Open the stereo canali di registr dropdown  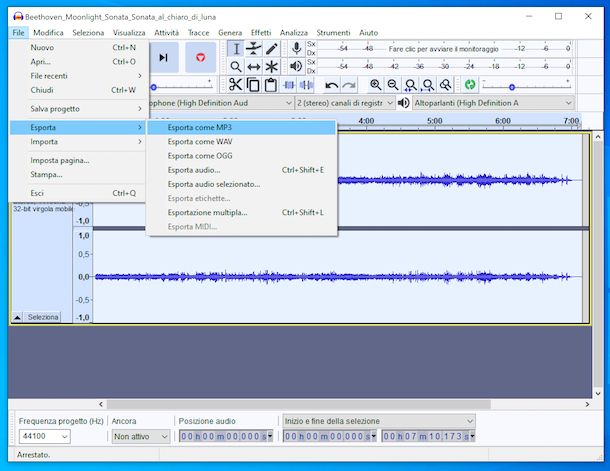coord(345,103)
